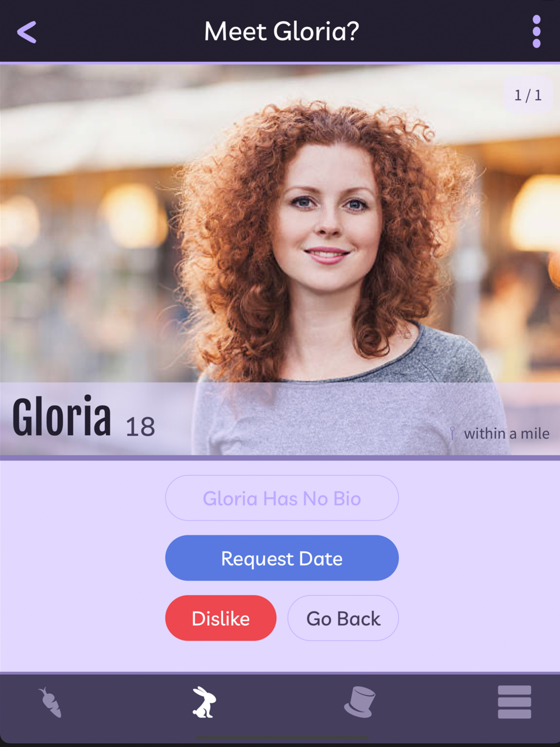Open the hamburger menu icon
The height and width of the screenshot is (747, 560).
point(514,702)
